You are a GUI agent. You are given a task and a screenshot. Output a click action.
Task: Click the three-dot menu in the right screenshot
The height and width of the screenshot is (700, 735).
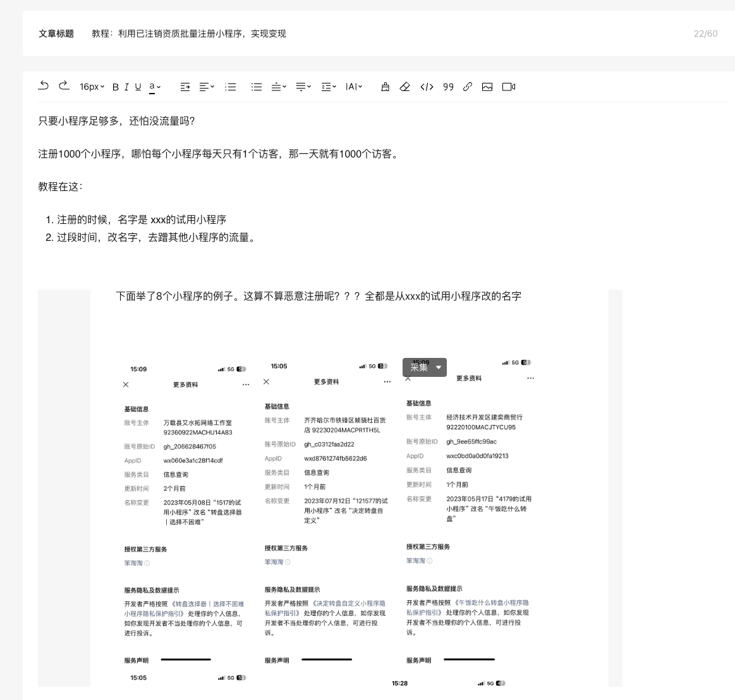[530, 378]
